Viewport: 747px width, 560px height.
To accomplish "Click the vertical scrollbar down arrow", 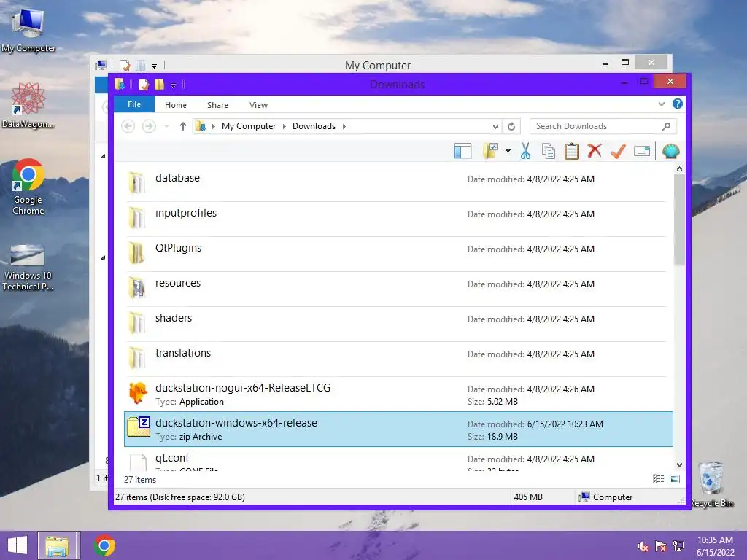I will 679,465.
